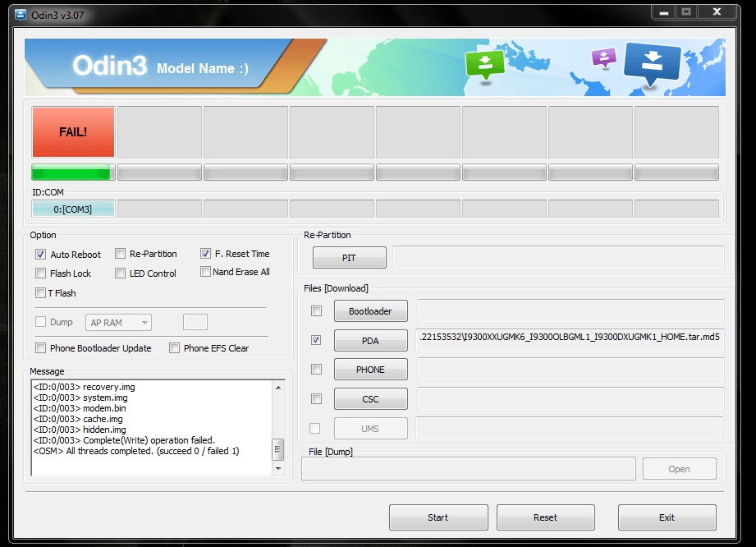Select 'All threads completed.' log line

point(136,451)
